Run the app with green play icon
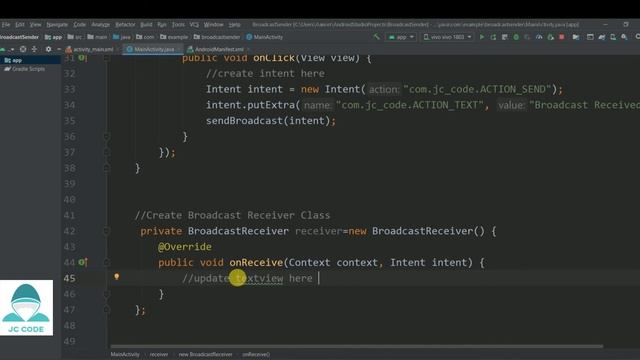The width and height of the screenshot is (640, 360). tap(482, 37)
